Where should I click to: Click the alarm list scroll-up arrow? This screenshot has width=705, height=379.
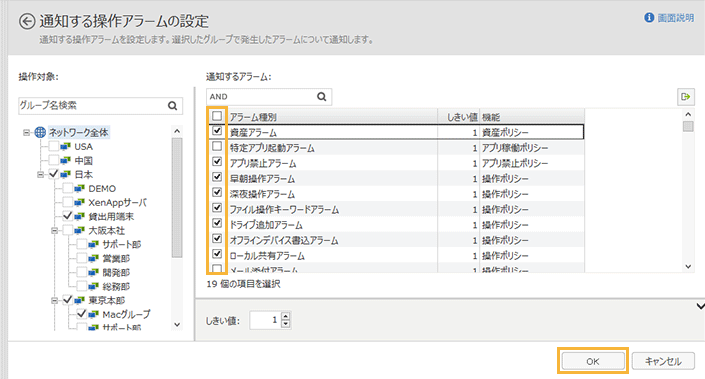click(x=688, y=115)
